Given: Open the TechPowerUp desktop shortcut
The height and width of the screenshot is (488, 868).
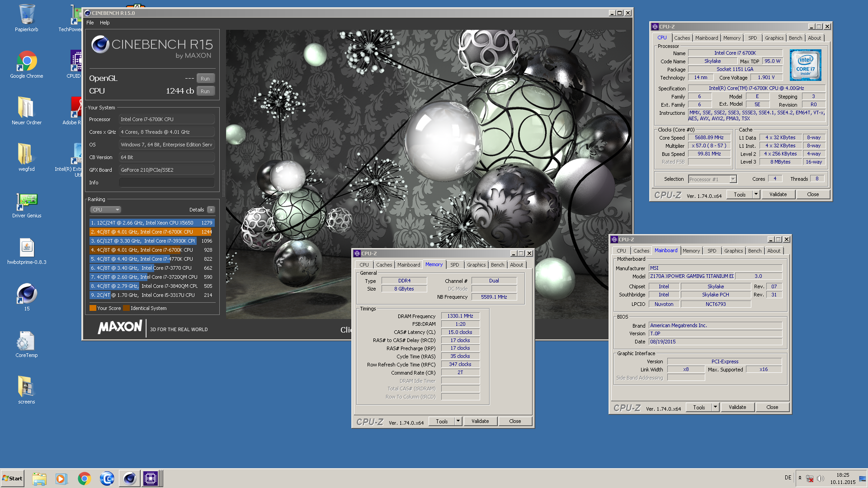Looking at the screenshot, I should (71, 18).
